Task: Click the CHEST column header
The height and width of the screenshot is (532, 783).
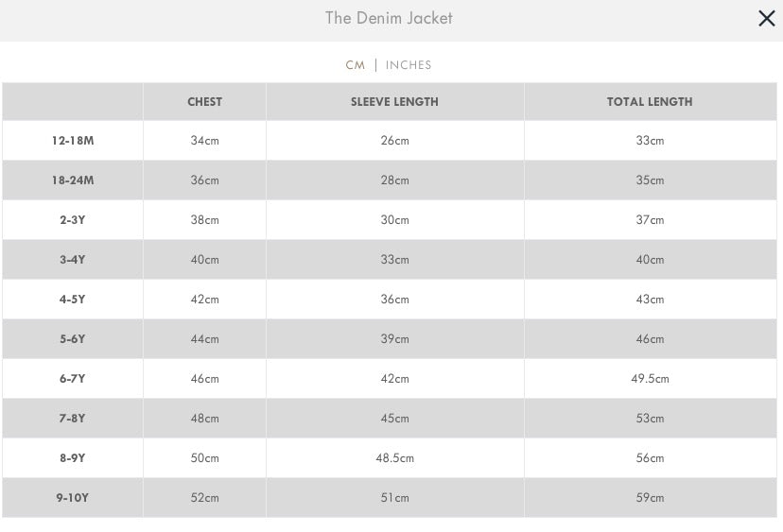Action: [x=204, y=102]
